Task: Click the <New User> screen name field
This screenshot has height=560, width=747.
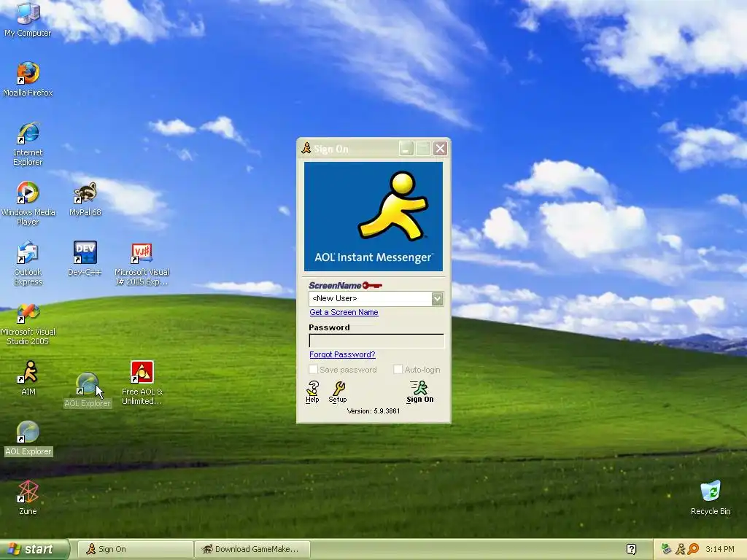Action: (370, 298)
